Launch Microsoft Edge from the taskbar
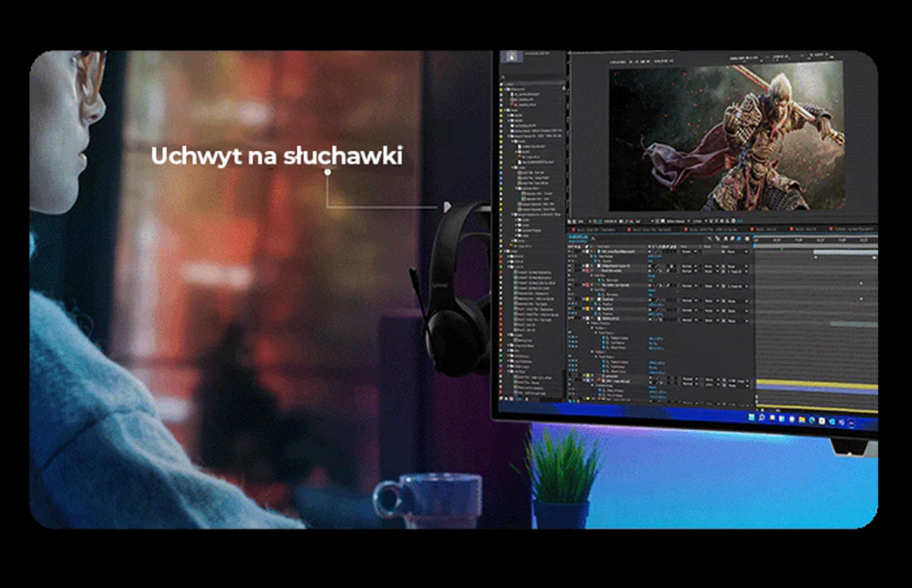 coord(812,420)
